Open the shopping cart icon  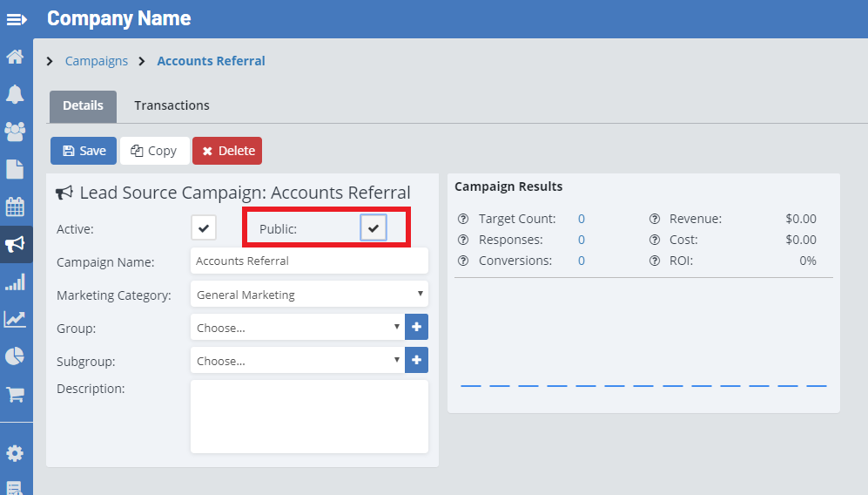coord(15,394)
